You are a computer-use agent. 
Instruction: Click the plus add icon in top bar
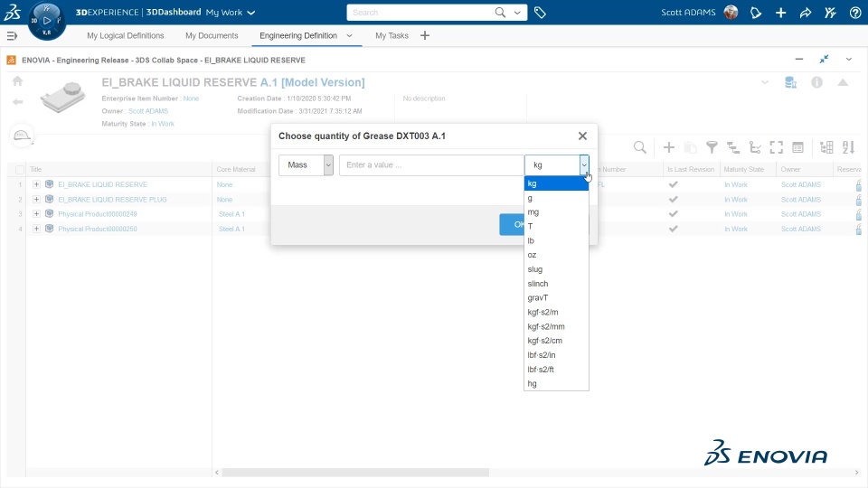(x=780, y=13)
